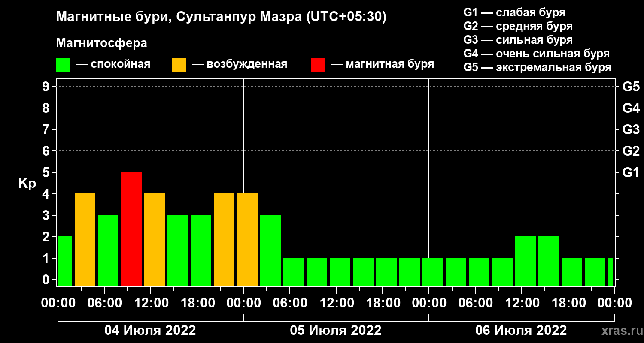Click the 'G2 — средняя буря' legend line

[518, 26]
